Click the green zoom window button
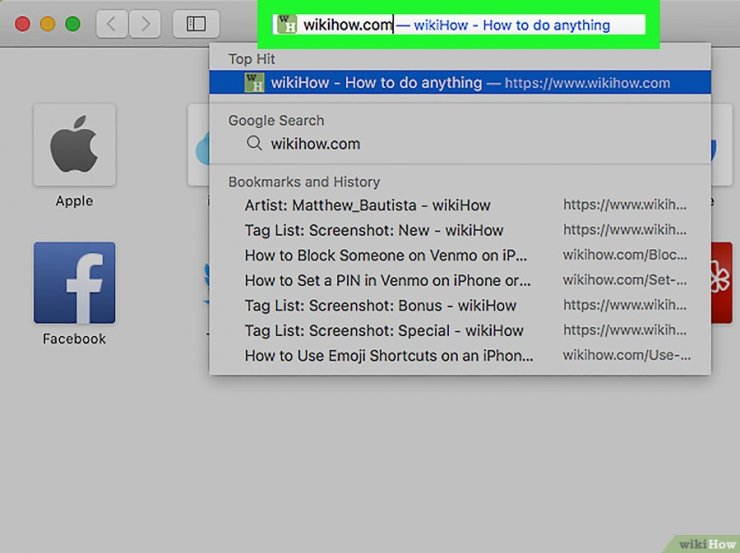 pos(73,24)
